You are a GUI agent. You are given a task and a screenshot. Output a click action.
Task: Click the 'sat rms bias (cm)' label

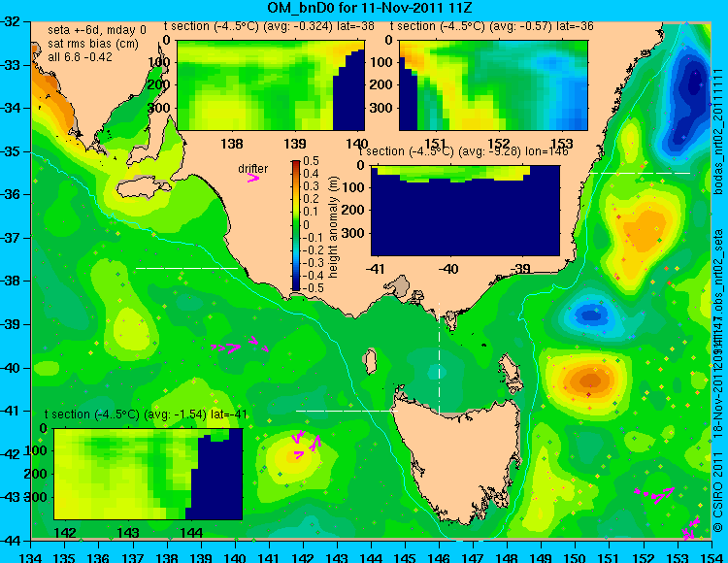pyautogui.click(x=93, y=44)
